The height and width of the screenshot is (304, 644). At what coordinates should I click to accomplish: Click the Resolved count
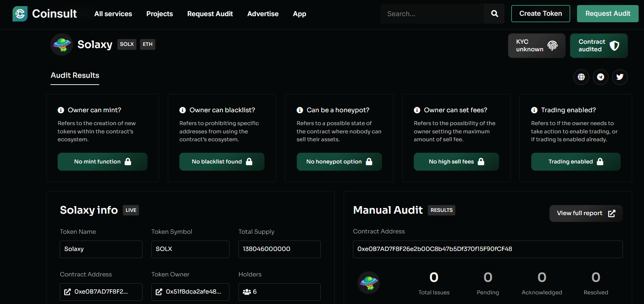pyautogui.click(x=596, y=277)
